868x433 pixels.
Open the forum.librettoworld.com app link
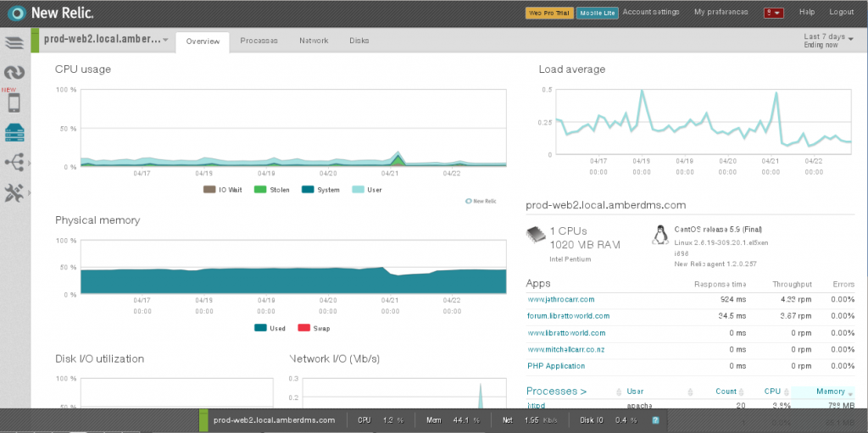pos(569,315)
